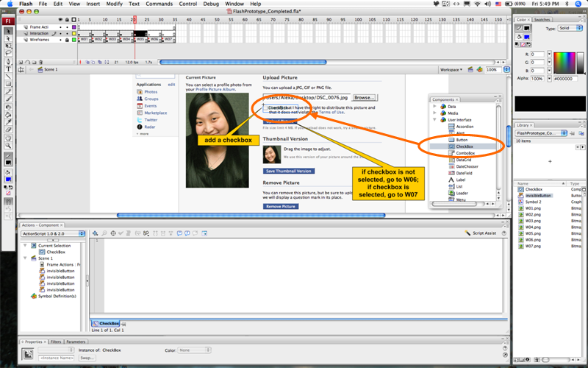Switch to the Swatches tab
588x368 pixels.
pos(542,19)
